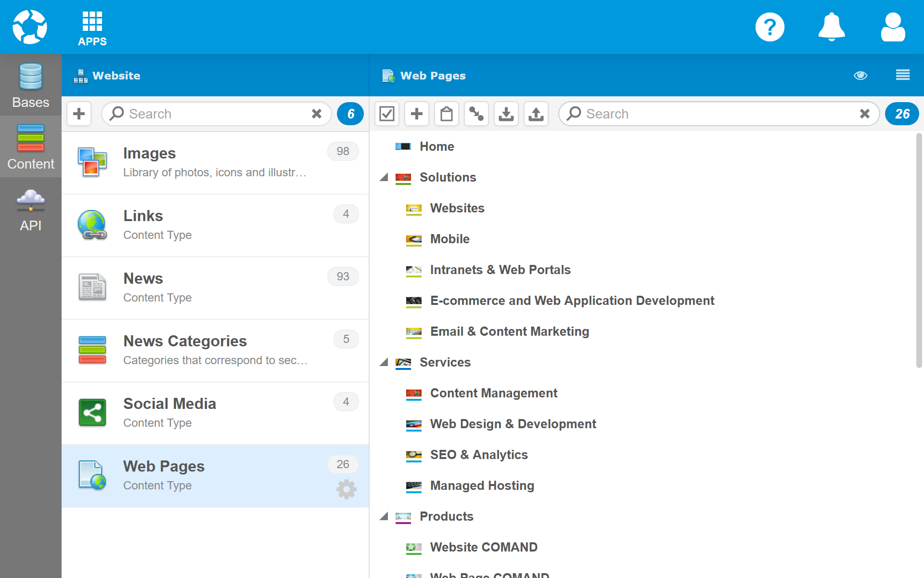Click the News newspaper icon
This screenshot has width=924, height=578.
tap(92, 287)
